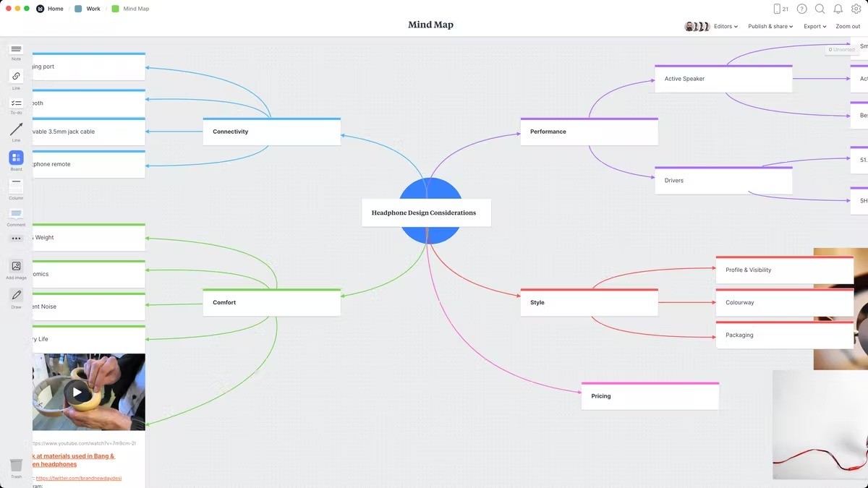Click the youtube.com watch URL text
The image size is (868, 488).
(x=84, y=442)
